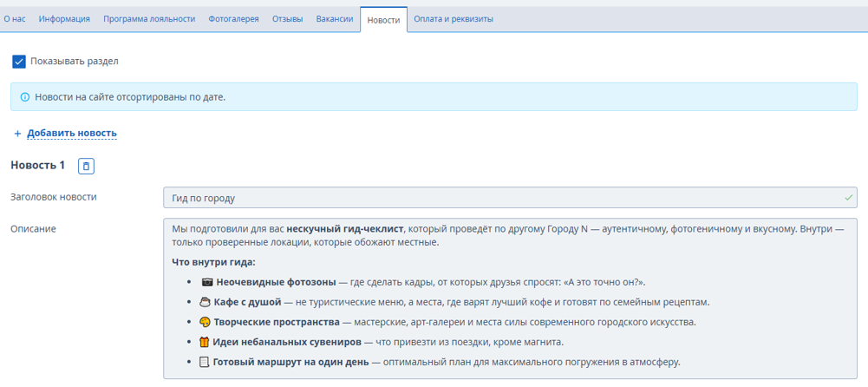Viewport: 868px width, 387px height.
Task: Select the Отзывы tab
Action: tap(287, 19)
